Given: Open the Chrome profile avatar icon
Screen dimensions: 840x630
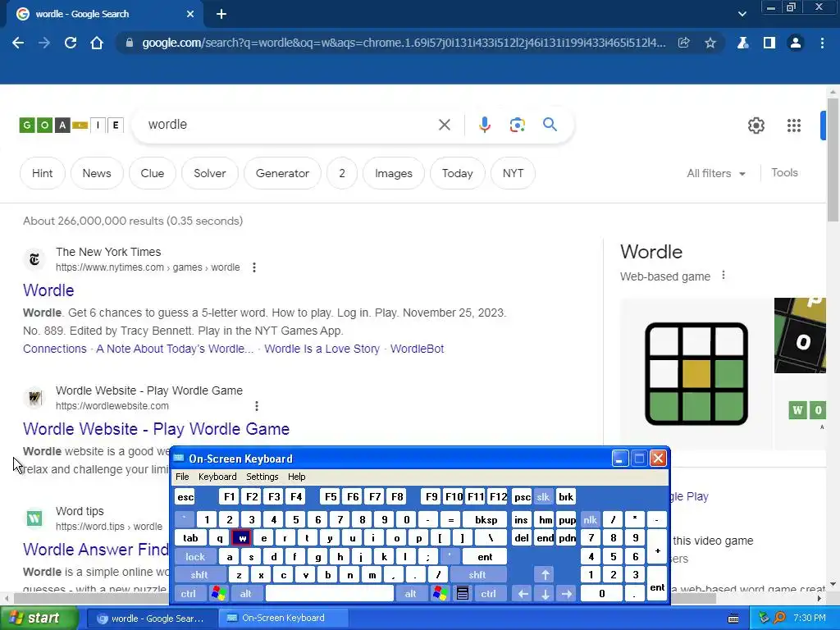Looking at the screenshot, I should [796, 43].
